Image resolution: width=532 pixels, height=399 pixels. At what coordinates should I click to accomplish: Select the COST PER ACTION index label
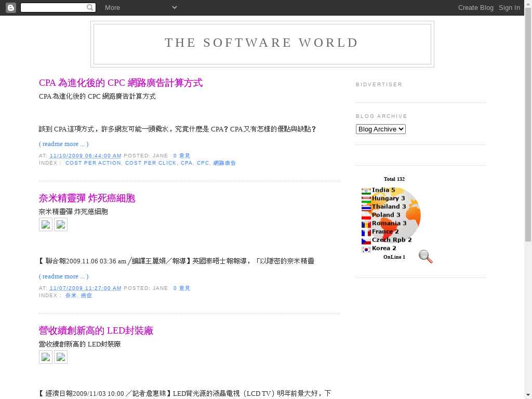tap(94, 163)
